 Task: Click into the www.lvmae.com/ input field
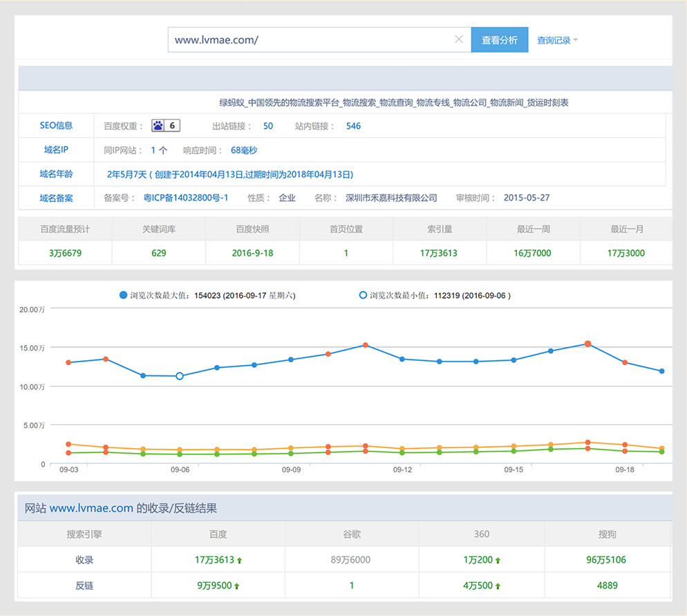(x=319, y=40)
